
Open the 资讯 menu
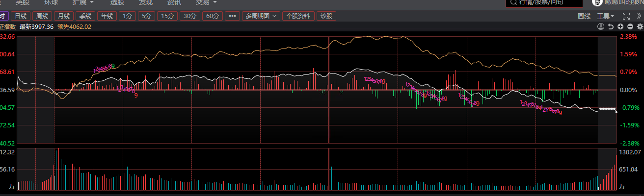[x=174, y=2]
